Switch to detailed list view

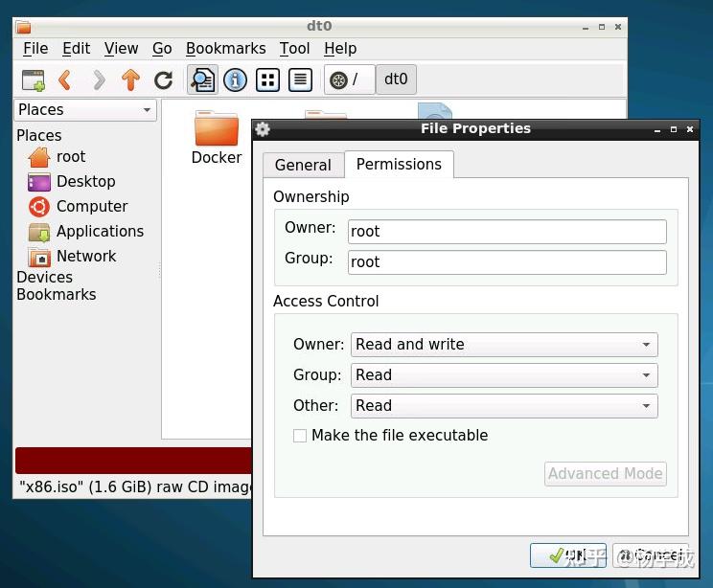(300, 80)
